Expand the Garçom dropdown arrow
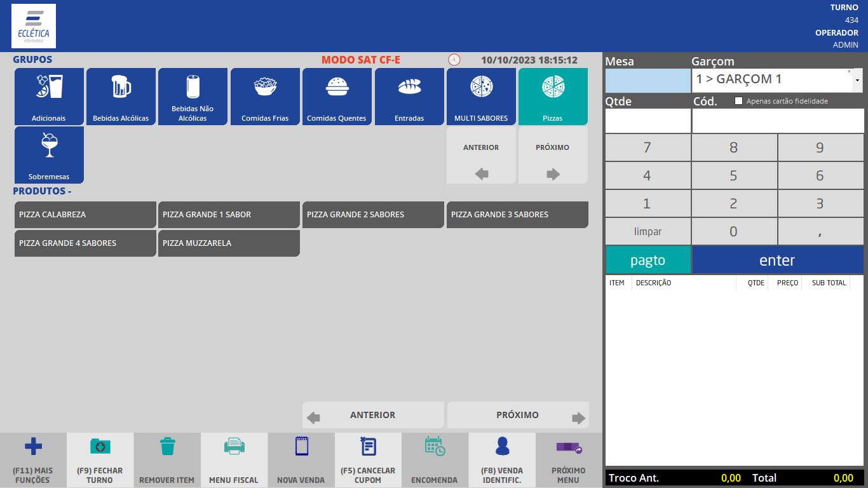Image resolution: width=868 pixels, height=488 pixels. (858, 81)
